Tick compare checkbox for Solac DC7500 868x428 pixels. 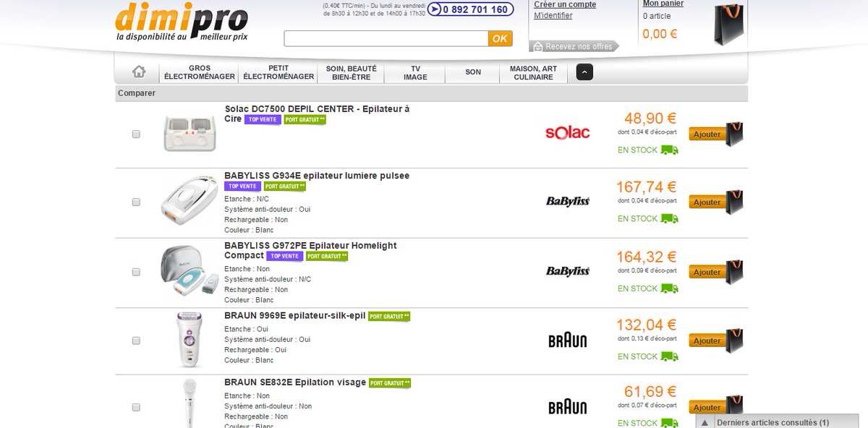click(x=136, y=134)
